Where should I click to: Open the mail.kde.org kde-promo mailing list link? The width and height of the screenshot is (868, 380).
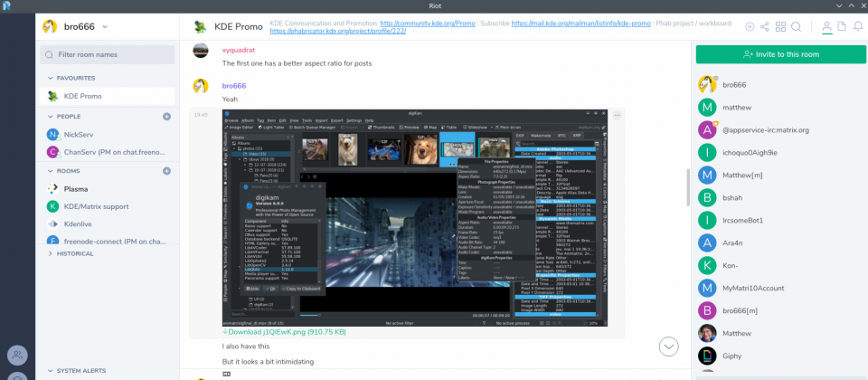580,24
